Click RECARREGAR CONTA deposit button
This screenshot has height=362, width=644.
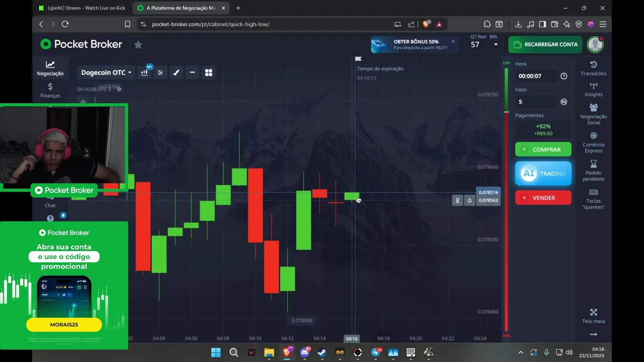[545, 44]
